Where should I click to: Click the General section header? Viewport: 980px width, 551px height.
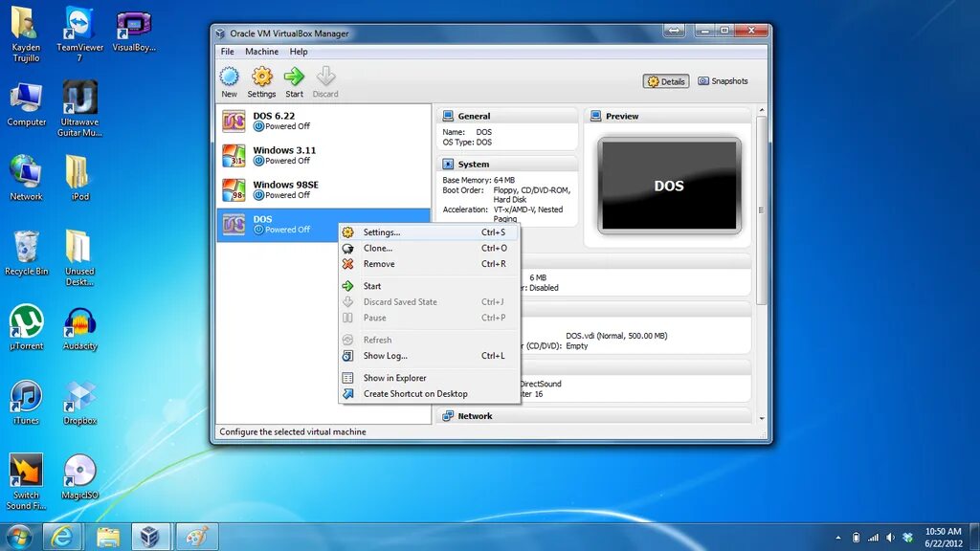click(507, 116)
